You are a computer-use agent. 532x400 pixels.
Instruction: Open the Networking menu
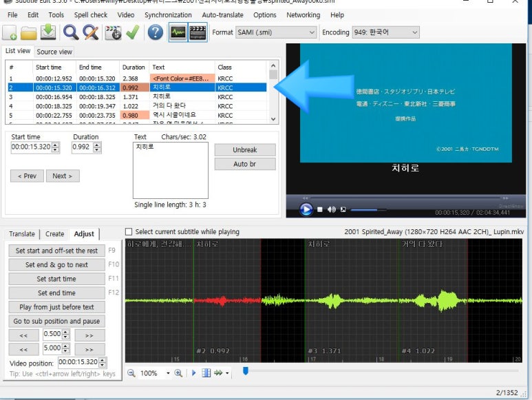tap(304, 15)
